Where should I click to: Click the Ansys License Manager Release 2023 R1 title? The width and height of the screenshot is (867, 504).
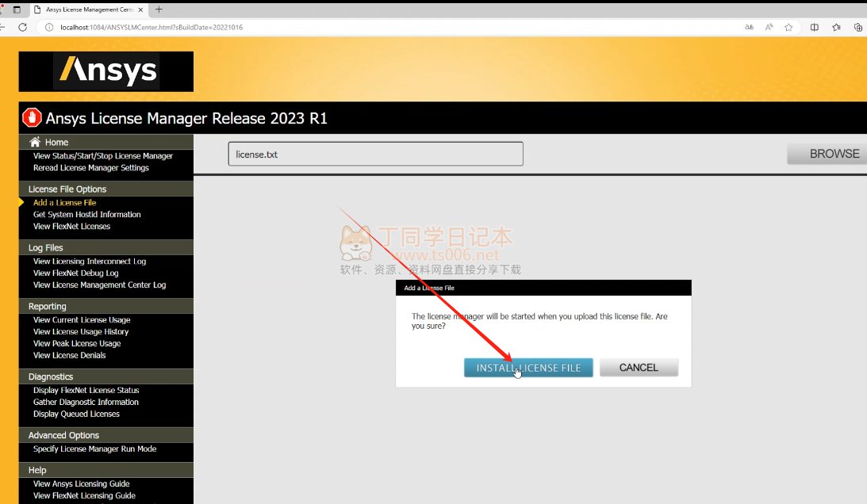[186, 118]
